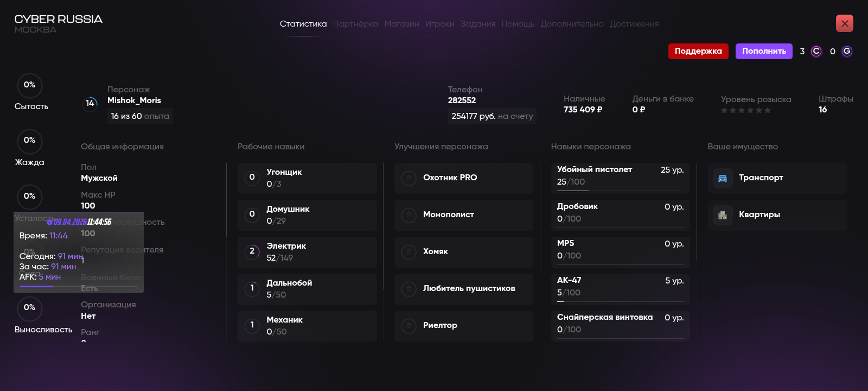
Task: Click the G coin currency icon
Action: point(847,52)
